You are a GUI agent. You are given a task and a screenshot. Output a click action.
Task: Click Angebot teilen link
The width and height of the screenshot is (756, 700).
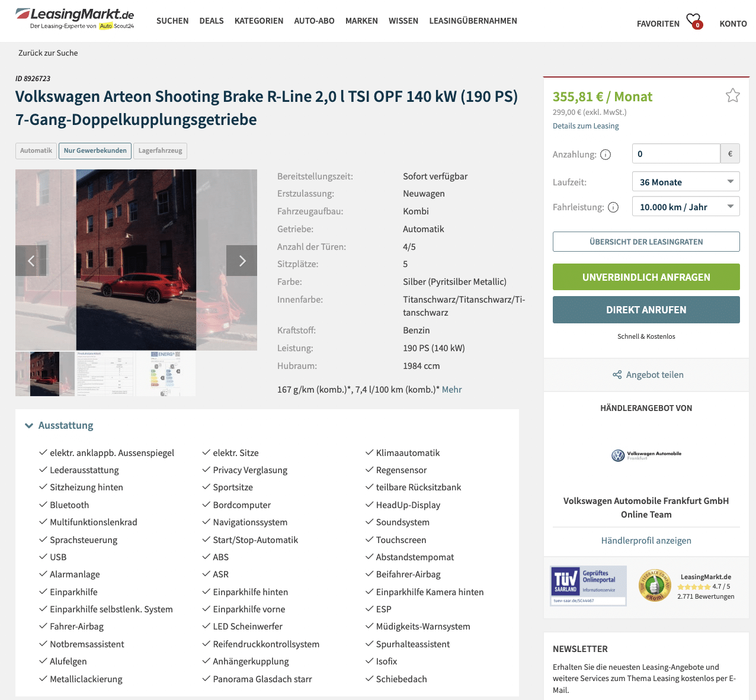(655, 375)
